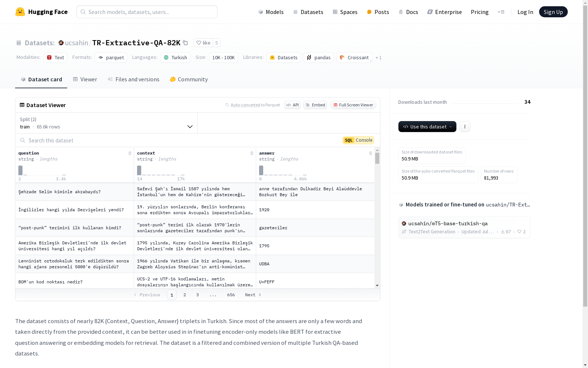Click the Datasets library emoji icon

click(x=272, y=57)
